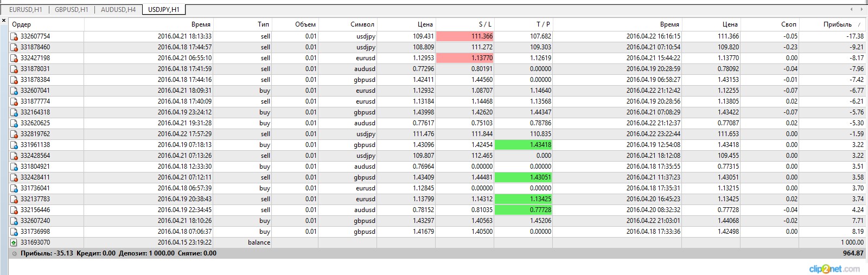The width and height of the screenshot is (868, 275).
Task: Select the icon next to order 332427198
Action: click(14, 58)
